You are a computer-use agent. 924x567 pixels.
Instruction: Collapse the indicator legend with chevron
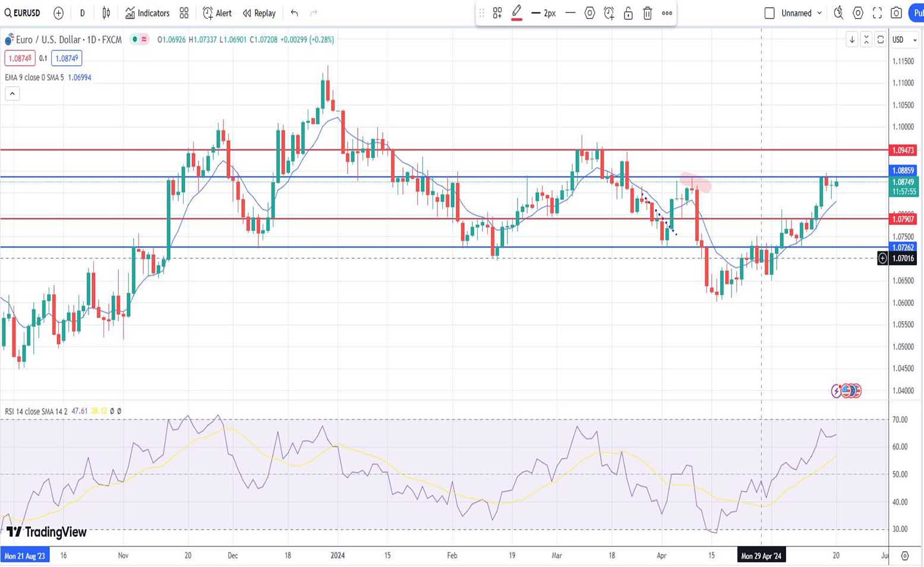coord(12,94)
